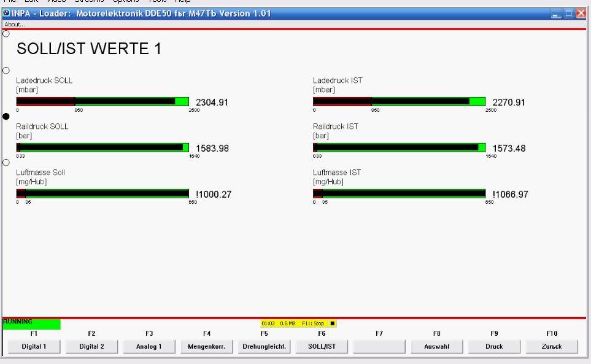Click the Raildruck IST label
This screenshot has height=364, width=591.
point(336,126)
